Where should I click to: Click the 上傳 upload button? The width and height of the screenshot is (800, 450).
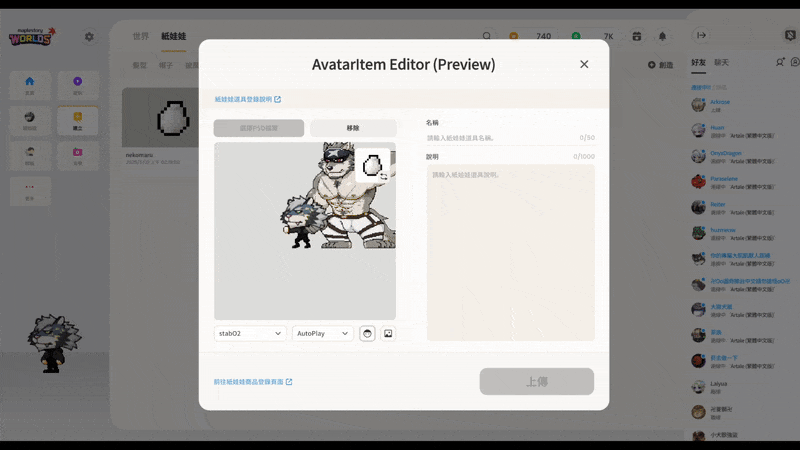pos(537,381)
